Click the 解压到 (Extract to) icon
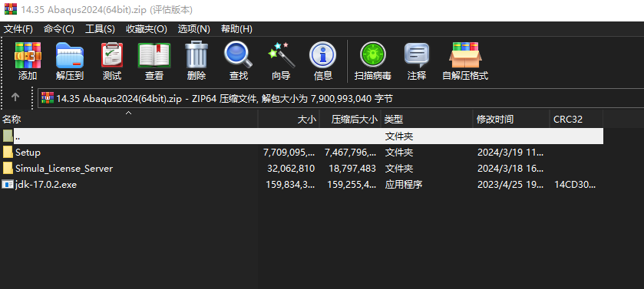Image resolution: width=644 pixels, height=289 pixels. tap(69, 55)
